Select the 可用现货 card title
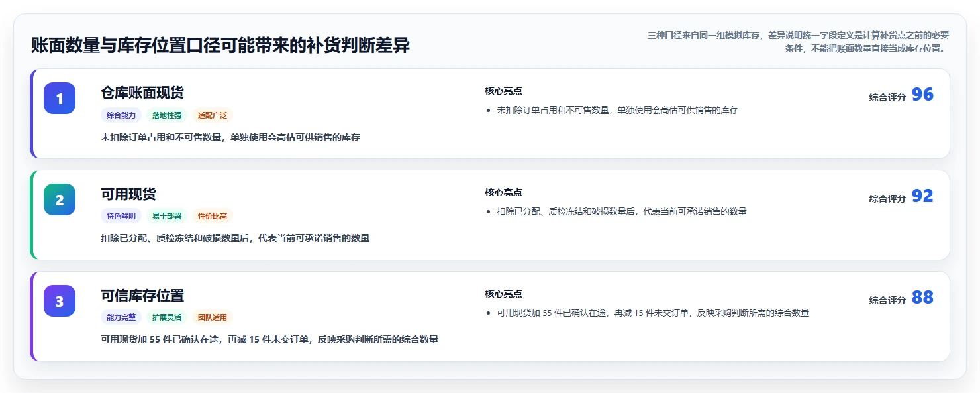 (128, 194)
